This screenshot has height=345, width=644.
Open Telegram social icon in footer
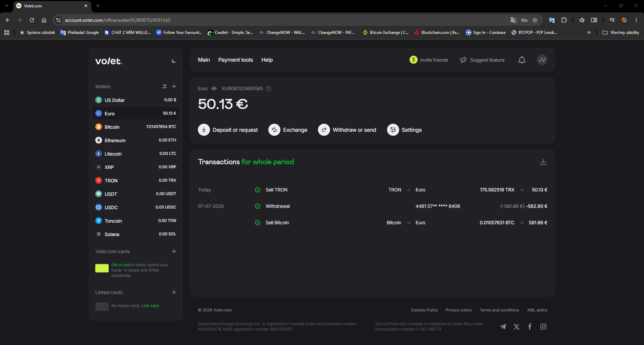pyautogui.click(x=503, y=327)
